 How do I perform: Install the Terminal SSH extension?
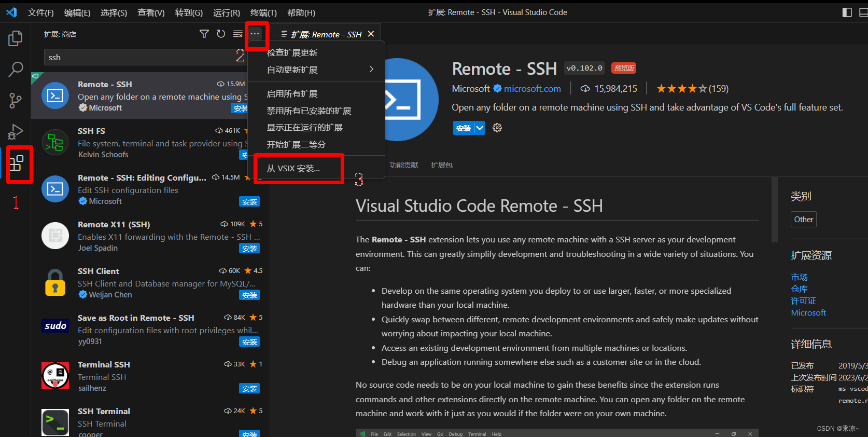point(249,388)
